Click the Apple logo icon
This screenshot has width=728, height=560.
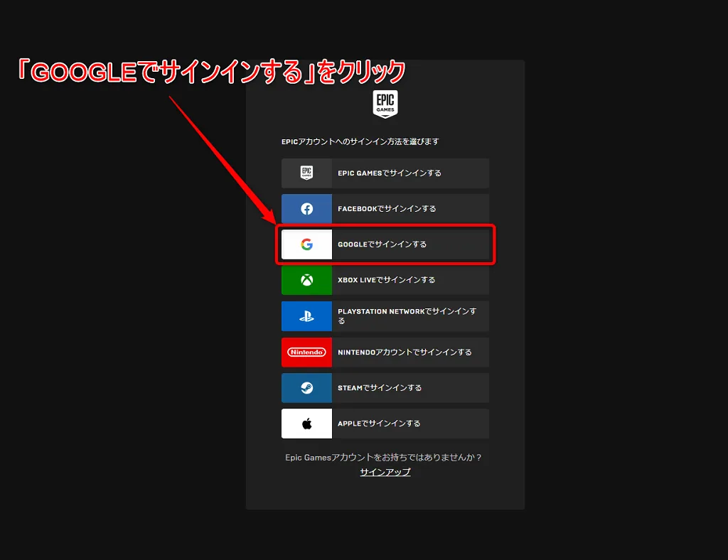click(x=306, y=423)
